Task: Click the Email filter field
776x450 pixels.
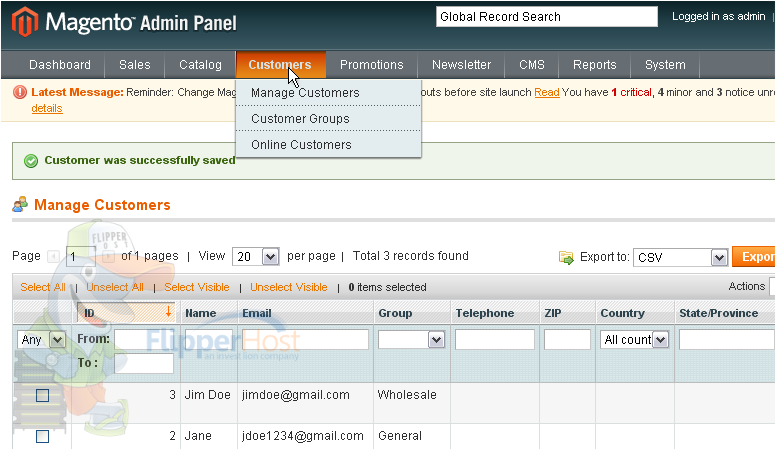Action: [x=305, y=340]
